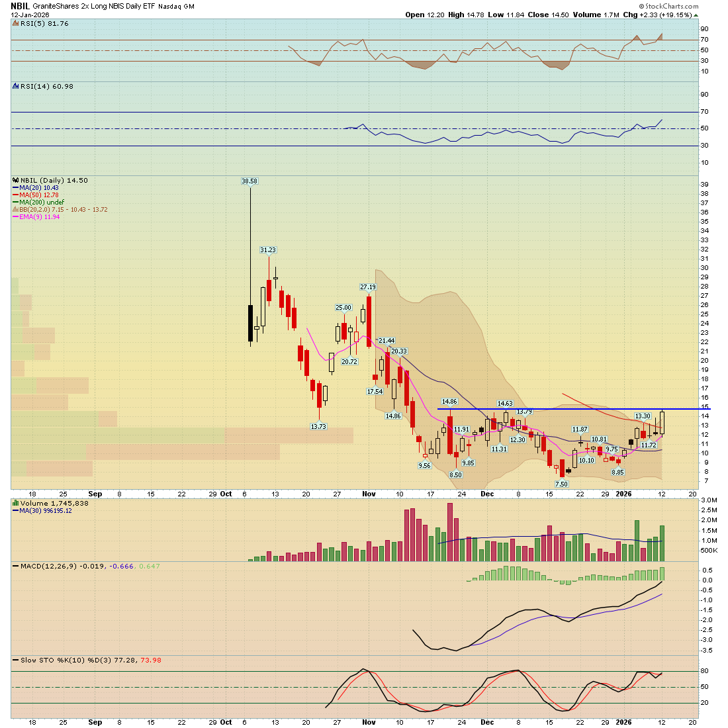The width and height of the screenshot is (728, 728).
Task: Select the RSI(5) legend icon
Action: pos(15,24)
